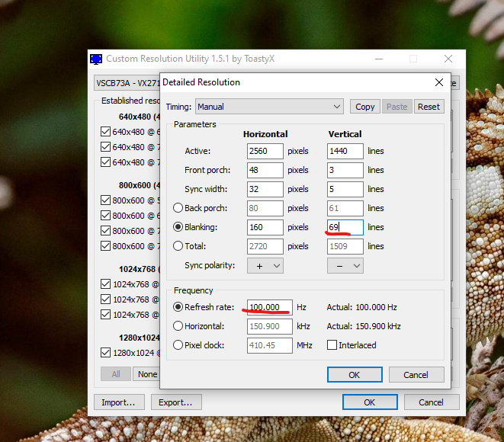Cancel the Detailed Resolution dialog
504x442 pixels.
pos(416,374)
